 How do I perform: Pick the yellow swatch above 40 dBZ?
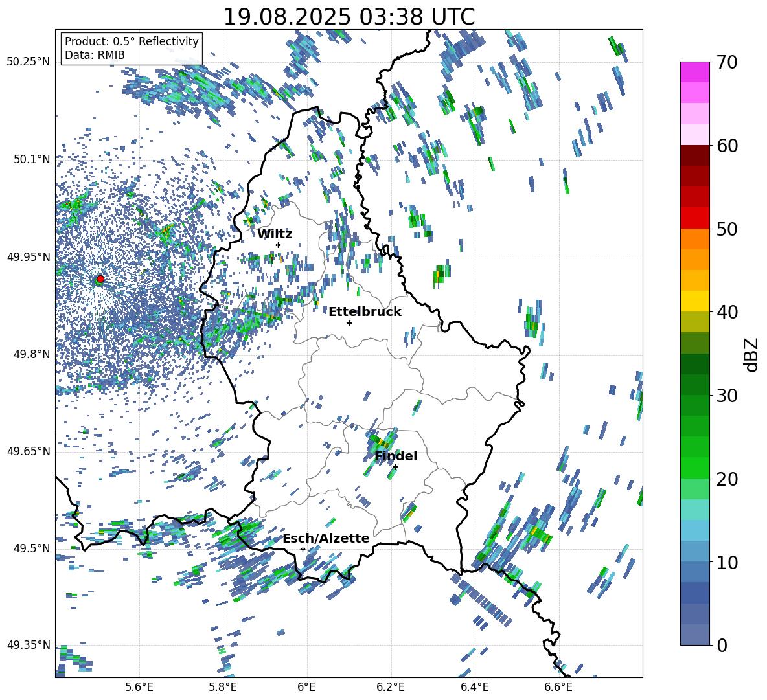tap(694, 301)
